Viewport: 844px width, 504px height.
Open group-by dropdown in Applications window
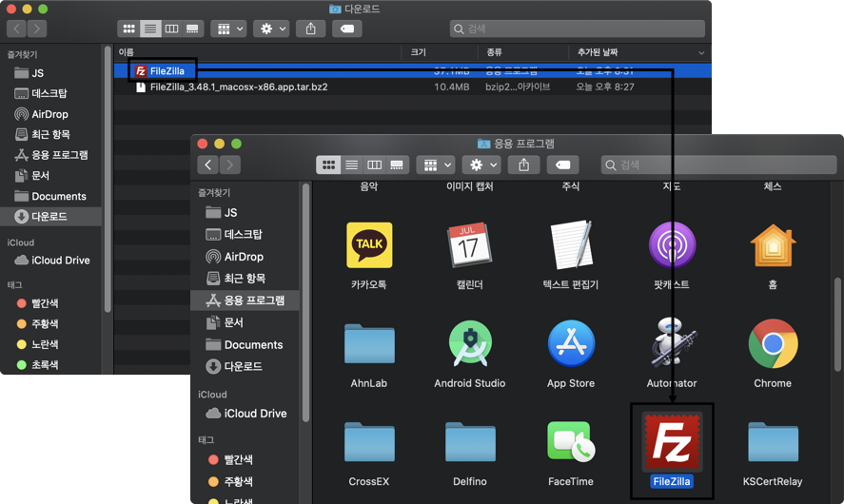[x=436, y=165]
